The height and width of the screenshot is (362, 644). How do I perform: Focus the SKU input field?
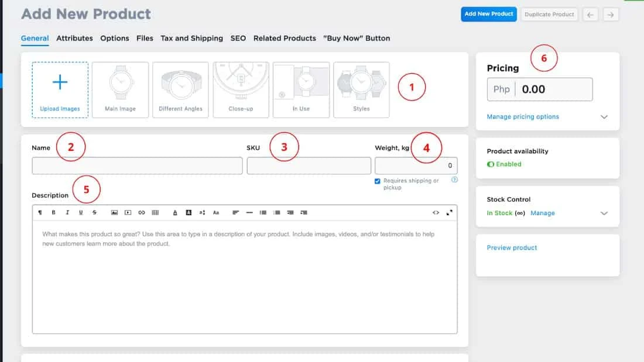pyautogui.click(x=309, y=166)
